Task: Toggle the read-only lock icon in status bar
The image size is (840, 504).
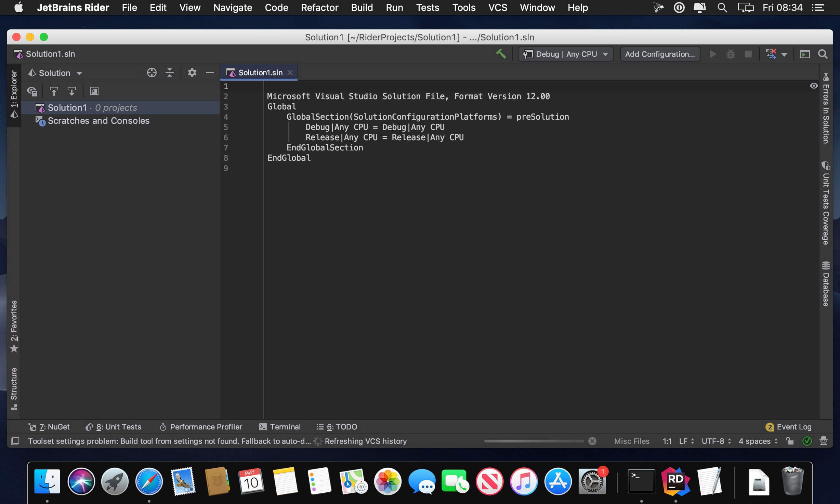Action: [790, 441]
